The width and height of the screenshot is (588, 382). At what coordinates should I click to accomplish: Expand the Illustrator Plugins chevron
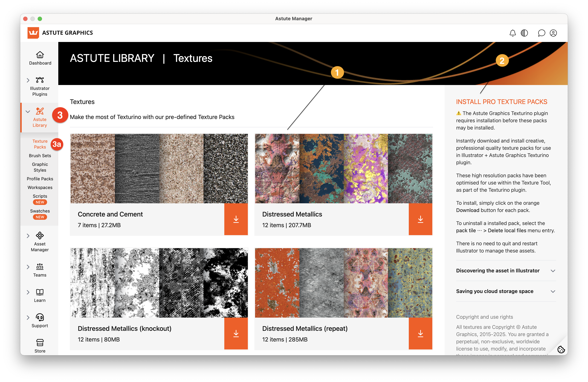[28, 80]
